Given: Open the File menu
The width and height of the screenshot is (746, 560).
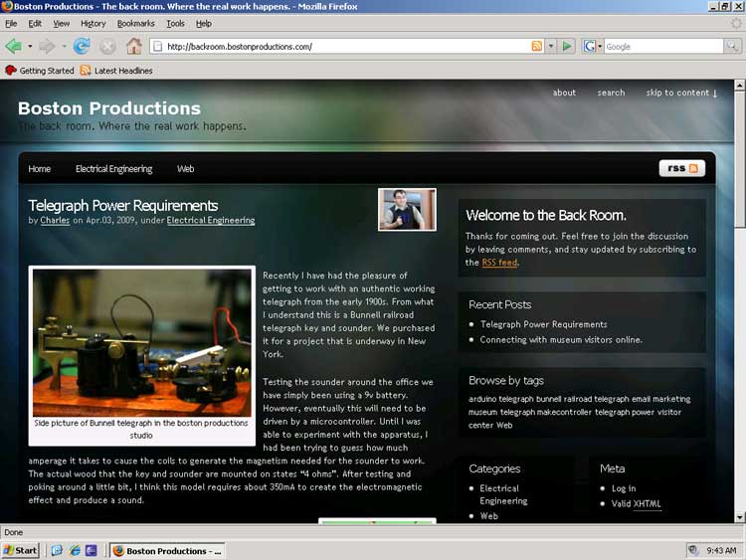Looking at the screenshot, I should [x=11, y=23].
